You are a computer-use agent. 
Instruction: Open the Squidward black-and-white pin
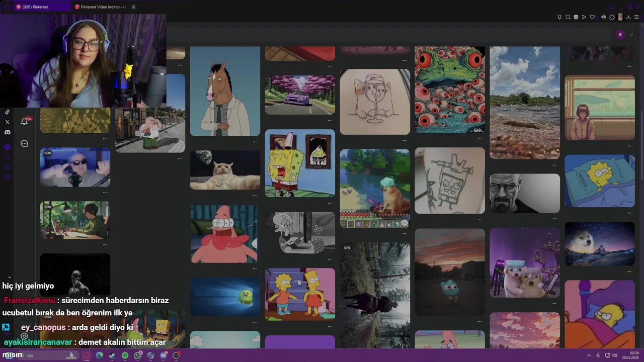pyautogui.click(x=300, y=232)
